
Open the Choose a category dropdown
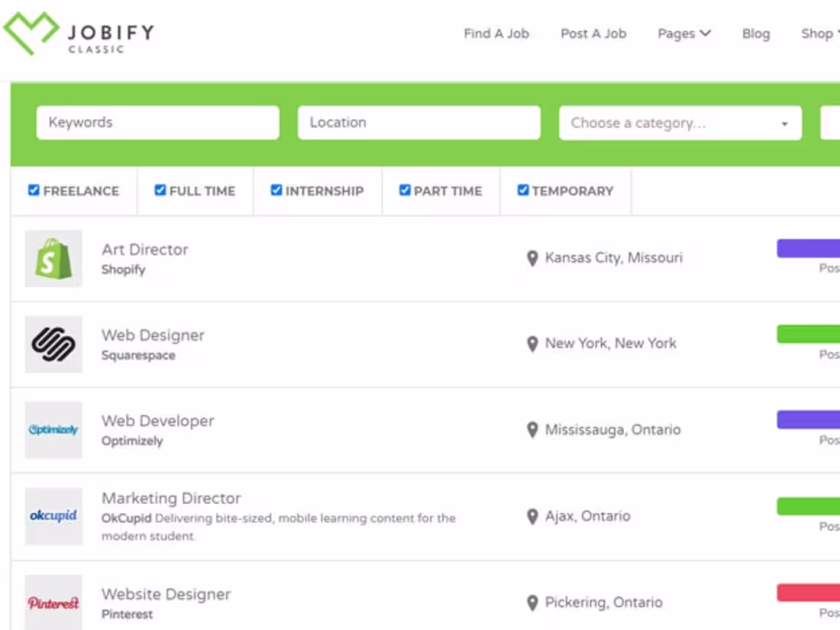click(678, 122)
